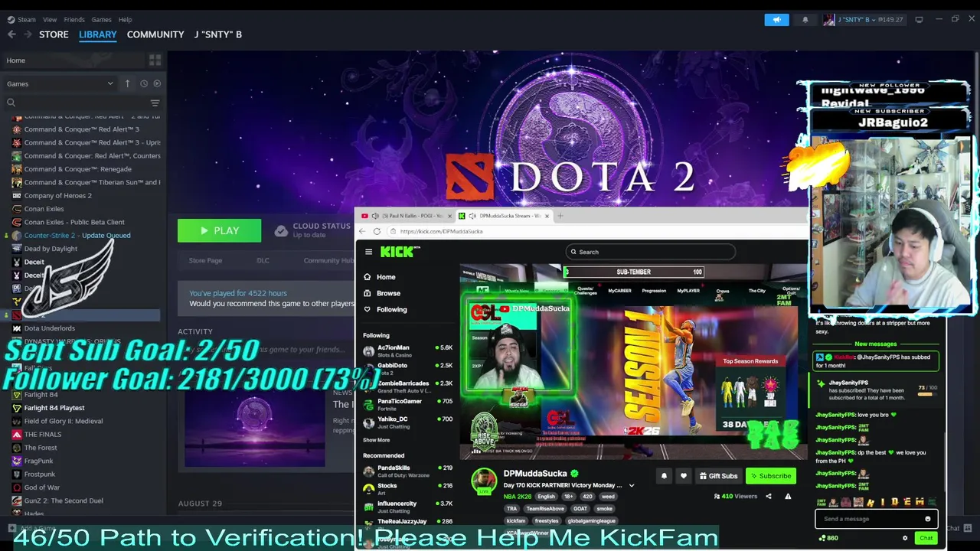This screenshot has width=980, height=551.
Task: Click Steam forward navigation arrow
Action: point(28,34)
